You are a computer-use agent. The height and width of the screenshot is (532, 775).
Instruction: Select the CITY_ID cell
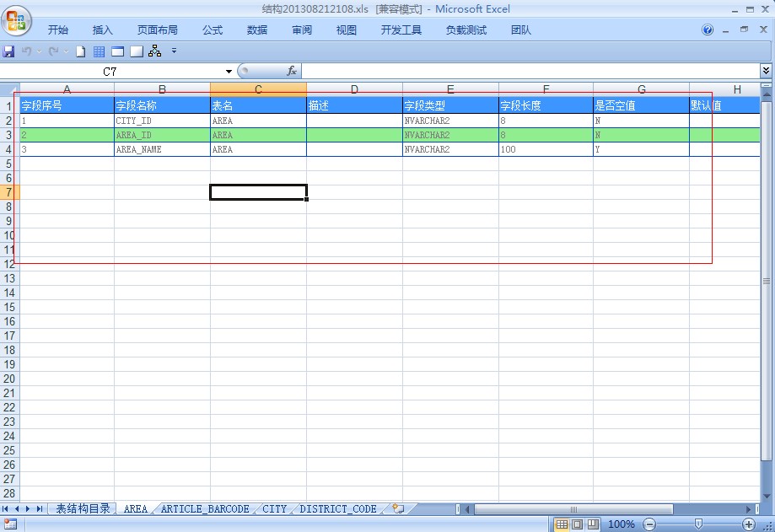[x=162, y=121]
